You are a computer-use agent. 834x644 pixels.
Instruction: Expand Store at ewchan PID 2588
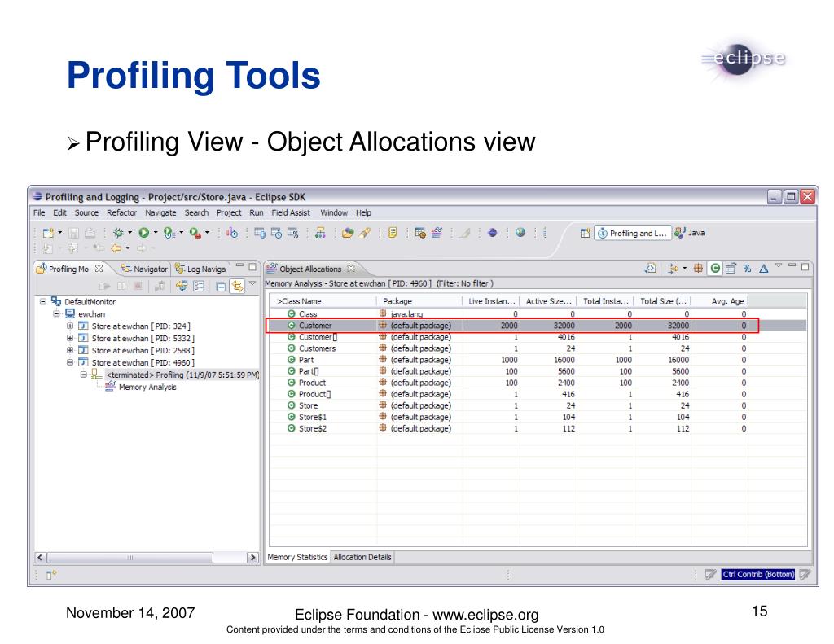pos(70,350)
